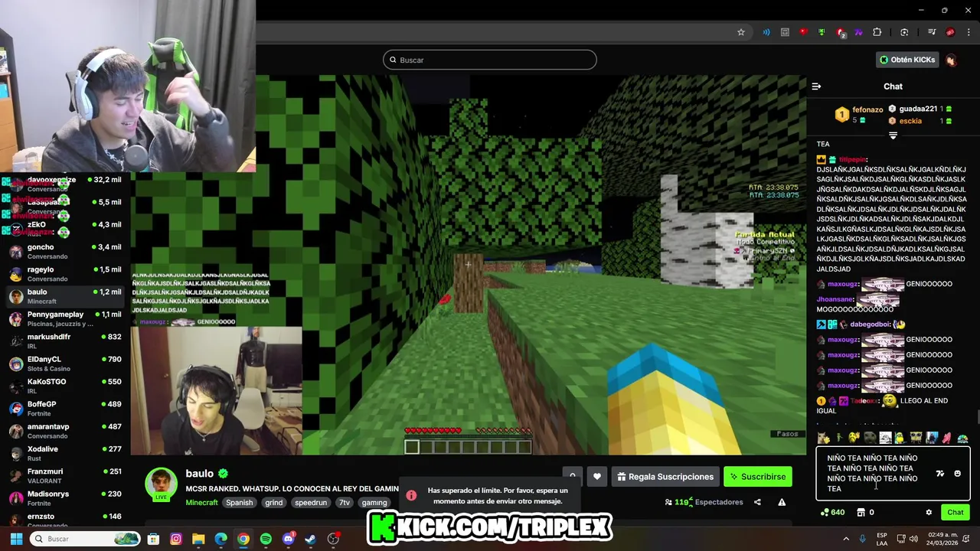Open the Minecraft category link
Screen dimensions: 980x551
coord(201,503)
